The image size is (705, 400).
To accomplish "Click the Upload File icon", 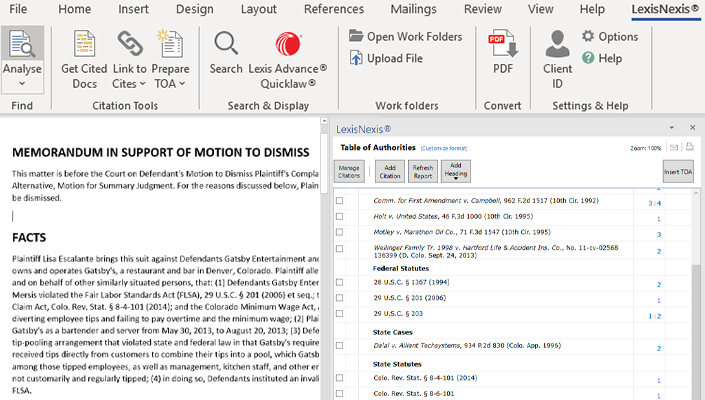I will pyautogui.click(x=356, y=58).
